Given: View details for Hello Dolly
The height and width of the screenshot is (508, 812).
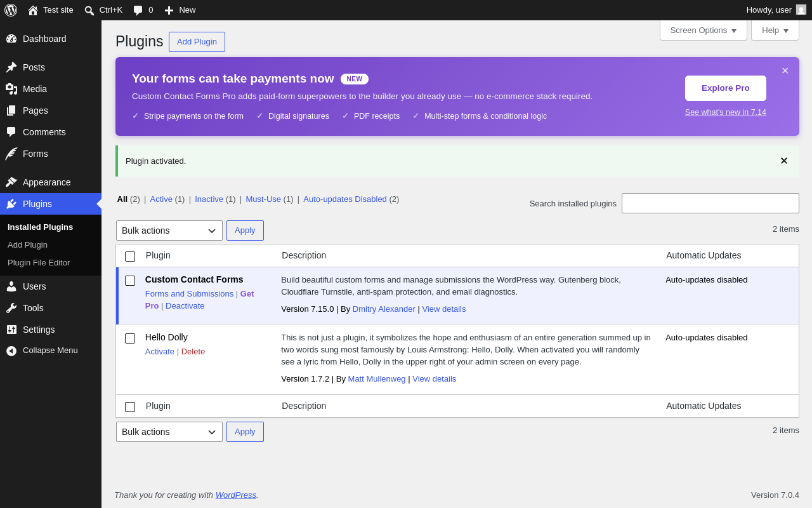Looking at the screenshot, I should tap(435, 378).
